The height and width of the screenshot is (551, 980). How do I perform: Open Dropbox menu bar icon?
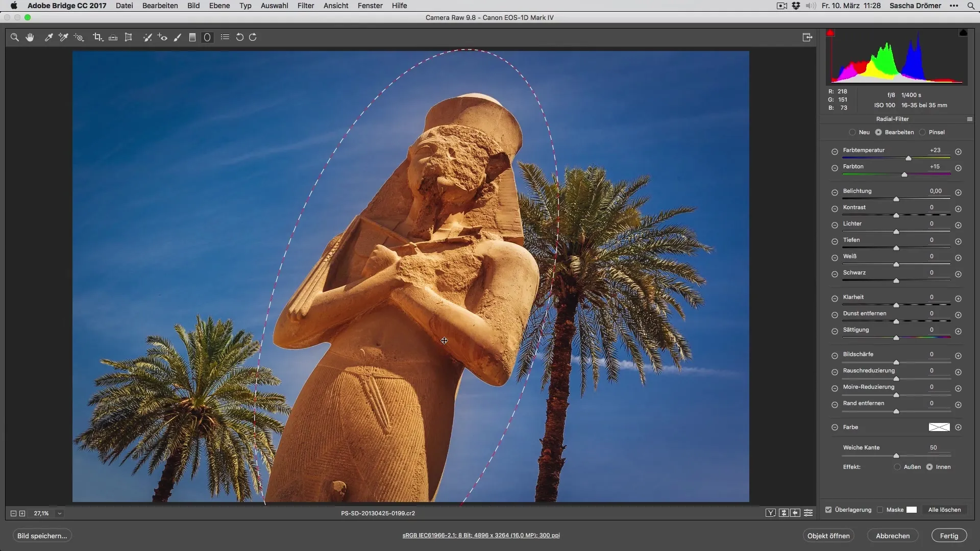tap(796, 6)
